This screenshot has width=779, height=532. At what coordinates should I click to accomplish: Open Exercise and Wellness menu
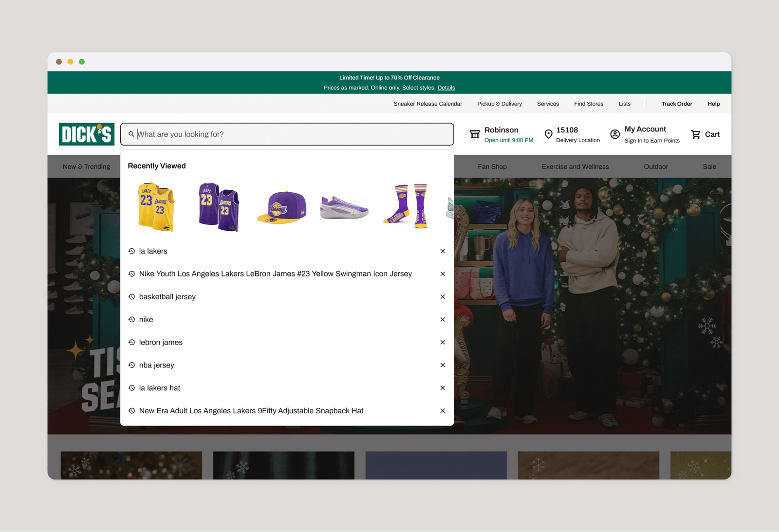click(x=575, y=167)
